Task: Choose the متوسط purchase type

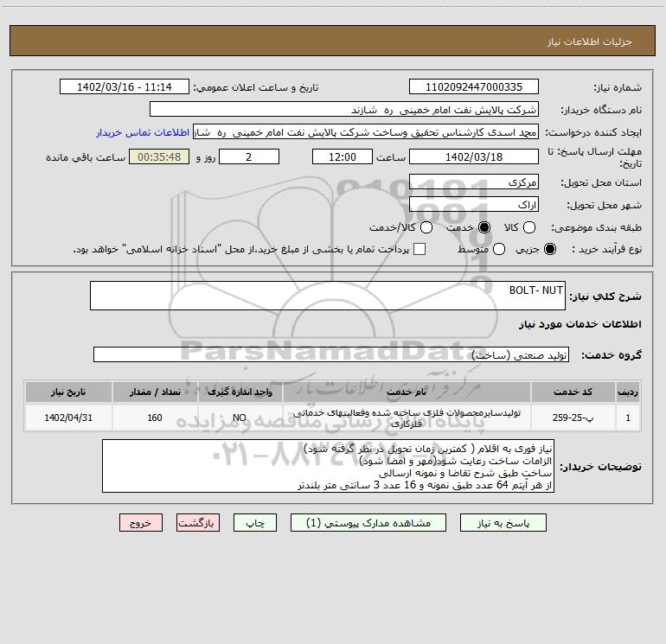Action: point(499,249)
